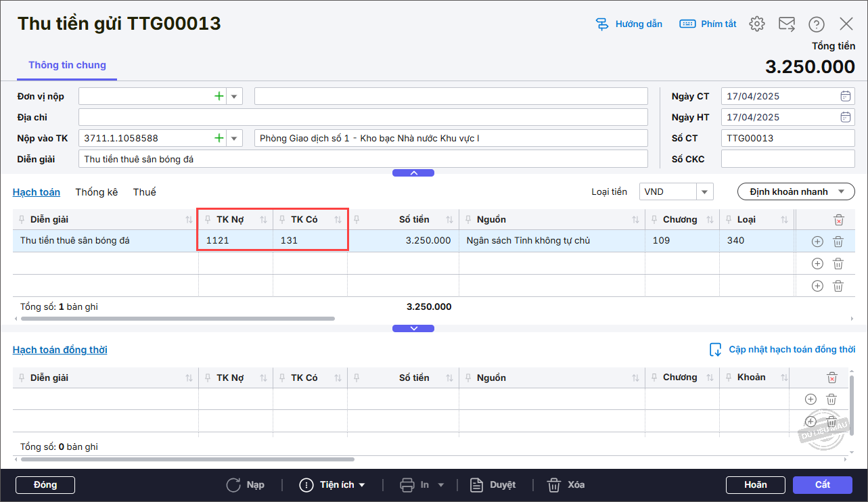Delete the Thu tiền thuê sân bóng đá row
Screen dimensions: 868x502
pyautogui.click(x=838, y=242)
